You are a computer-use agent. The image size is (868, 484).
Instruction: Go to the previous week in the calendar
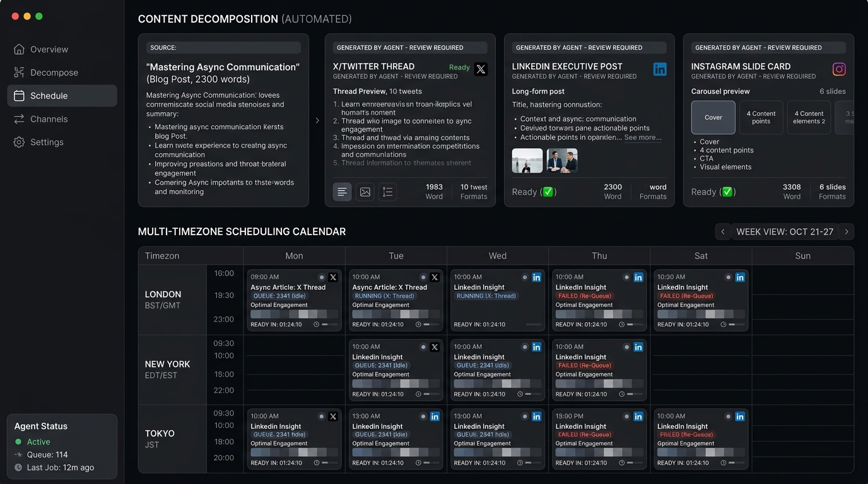(723, 232)
